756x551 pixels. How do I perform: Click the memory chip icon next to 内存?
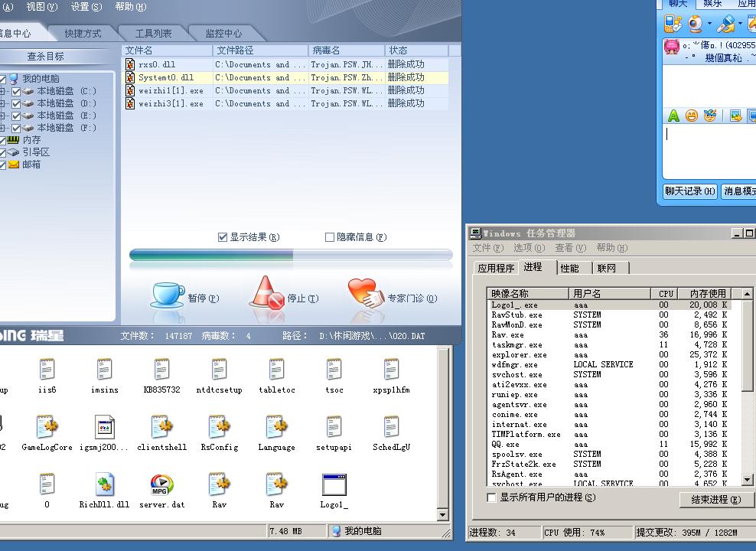click(x=14, y=140)
